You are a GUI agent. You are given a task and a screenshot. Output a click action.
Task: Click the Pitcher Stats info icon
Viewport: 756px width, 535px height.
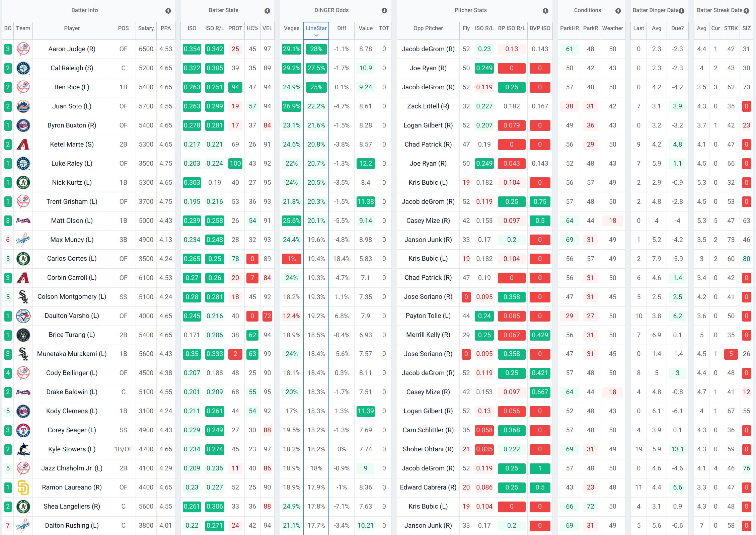point(545,11)
